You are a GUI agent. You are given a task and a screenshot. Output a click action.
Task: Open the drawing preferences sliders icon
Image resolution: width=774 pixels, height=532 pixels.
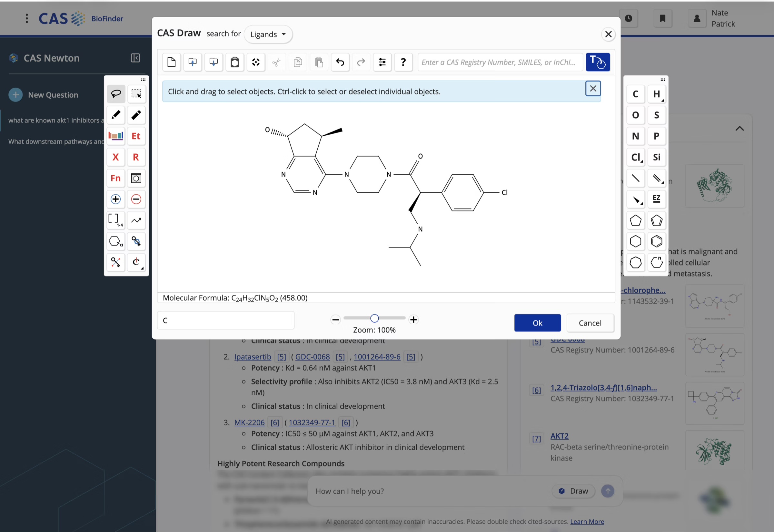[x=382, y=62]
